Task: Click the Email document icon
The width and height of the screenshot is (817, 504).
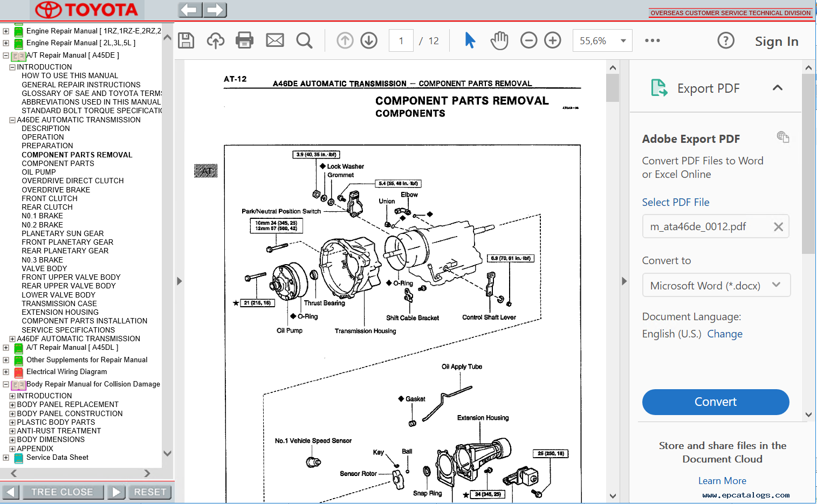Action: (274, 40)
